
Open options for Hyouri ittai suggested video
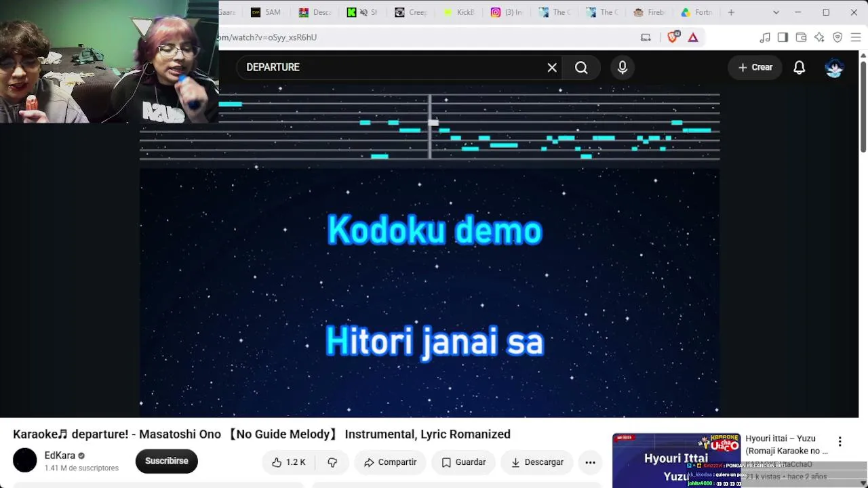coord(840,442)
